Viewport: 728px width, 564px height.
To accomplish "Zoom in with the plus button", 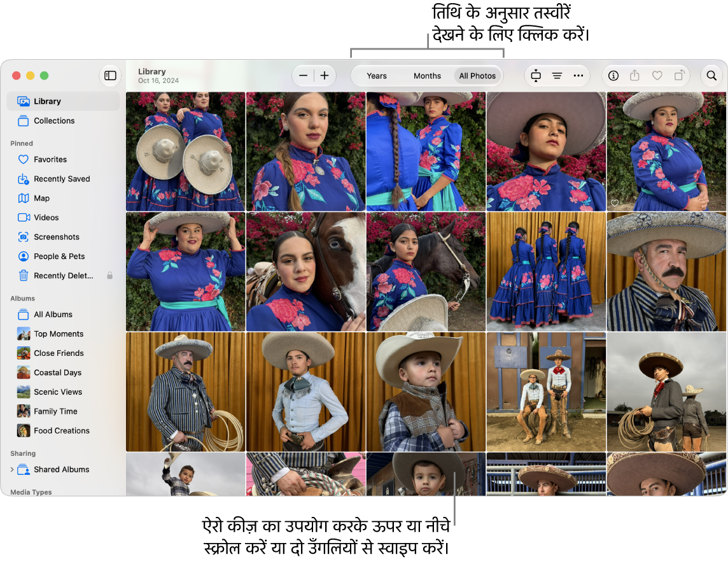I will click(325, 76).
